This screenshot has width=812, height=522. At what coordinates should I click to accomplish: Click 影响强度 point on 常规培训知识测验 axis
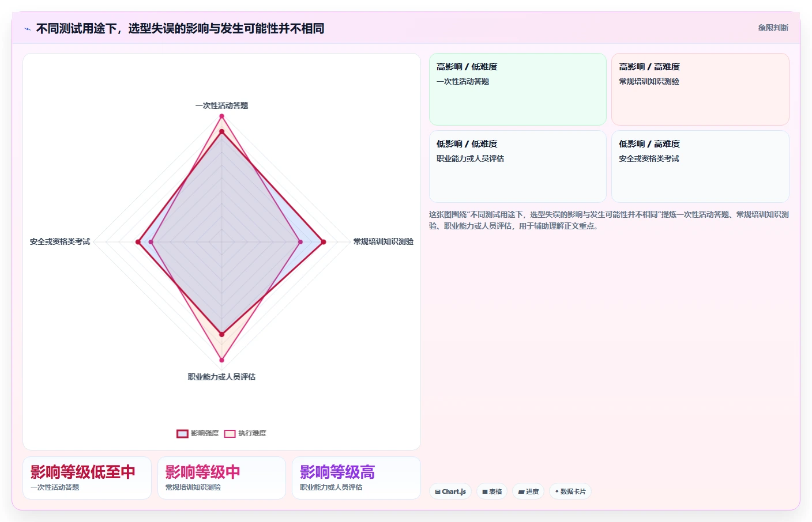pos(324,242)
